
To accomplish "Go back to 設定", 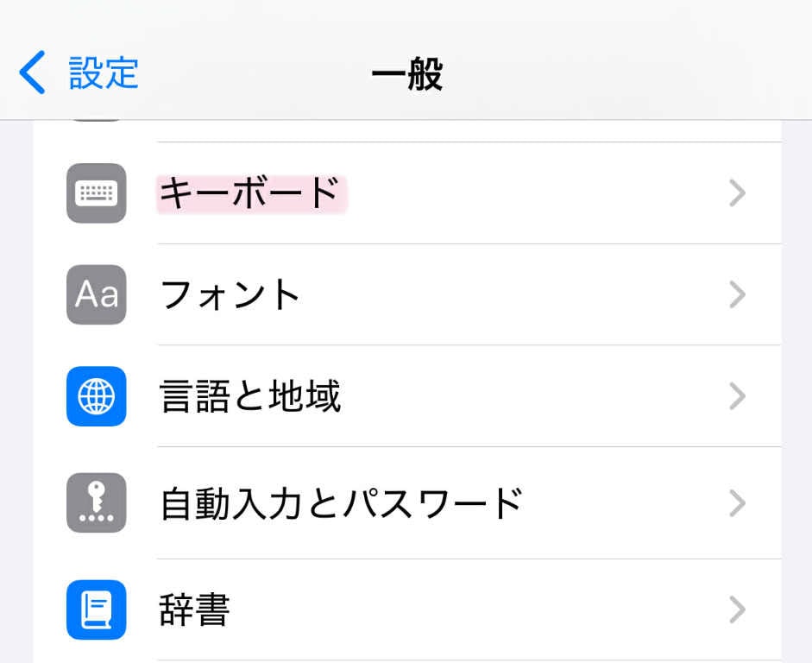I will [x=104, y=73].
